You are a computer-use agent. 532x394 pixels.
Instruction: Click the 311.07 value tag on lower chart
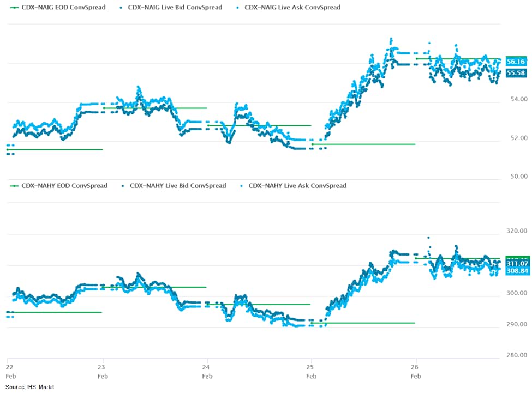[x=516, y=263]
